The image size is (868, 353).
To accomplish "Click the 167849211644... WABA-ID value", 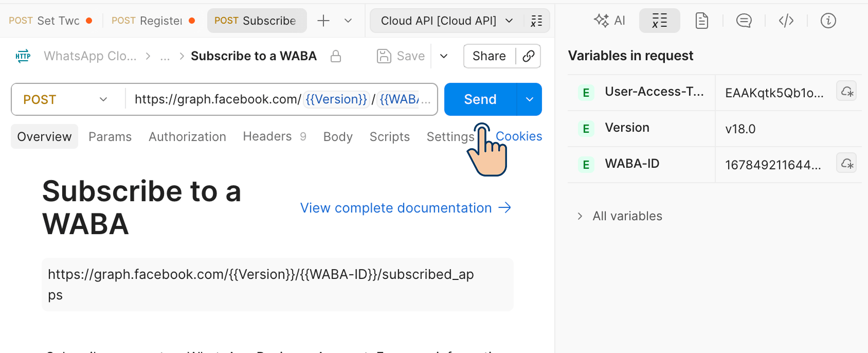I will pyautogui.click(x=773, y=165).
